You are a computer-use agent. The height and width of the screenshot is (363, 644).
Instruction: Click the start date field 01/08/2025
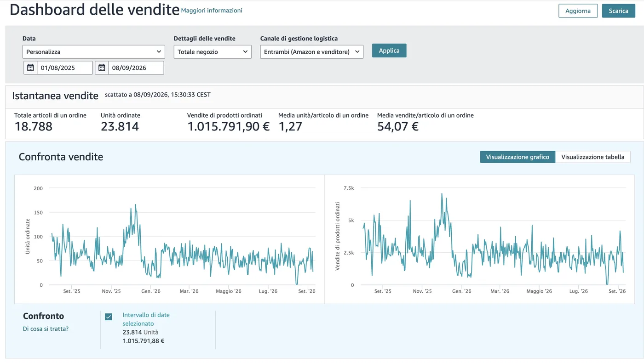coord(64,68)
